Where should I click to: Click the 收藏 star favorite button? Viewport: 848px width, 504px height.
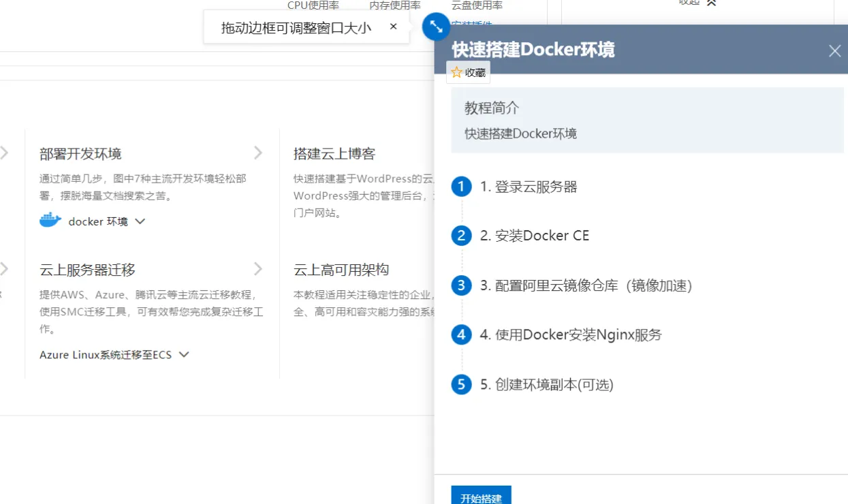[x=468, y=72]
